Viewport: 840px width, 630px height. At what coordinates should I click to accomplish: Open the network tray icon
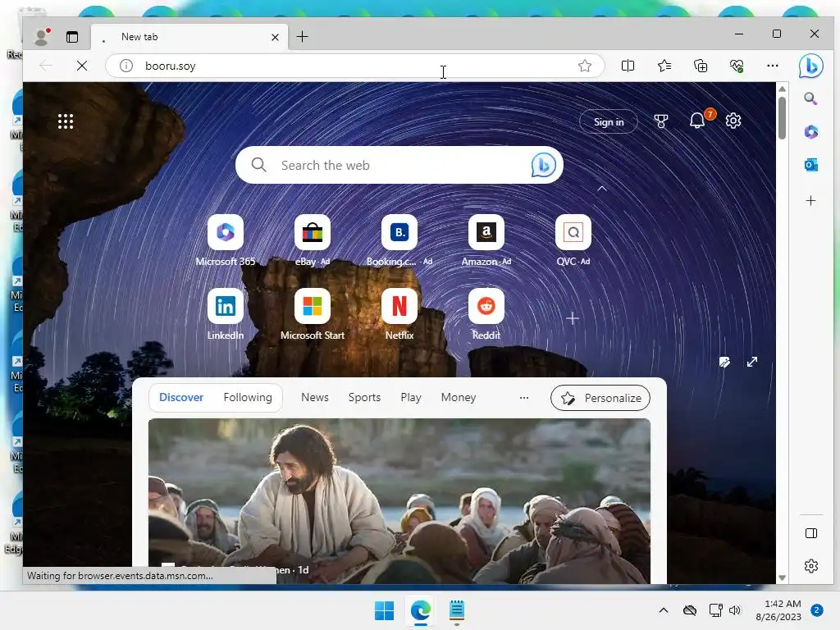tap(715, 610)
